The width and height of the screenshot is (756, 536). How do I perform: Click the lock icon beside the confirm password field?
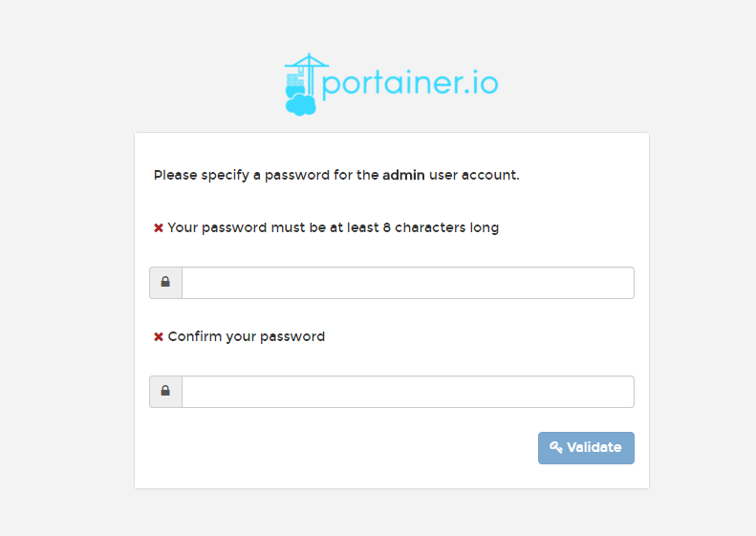pyautogui.click(x=165, y=392)
